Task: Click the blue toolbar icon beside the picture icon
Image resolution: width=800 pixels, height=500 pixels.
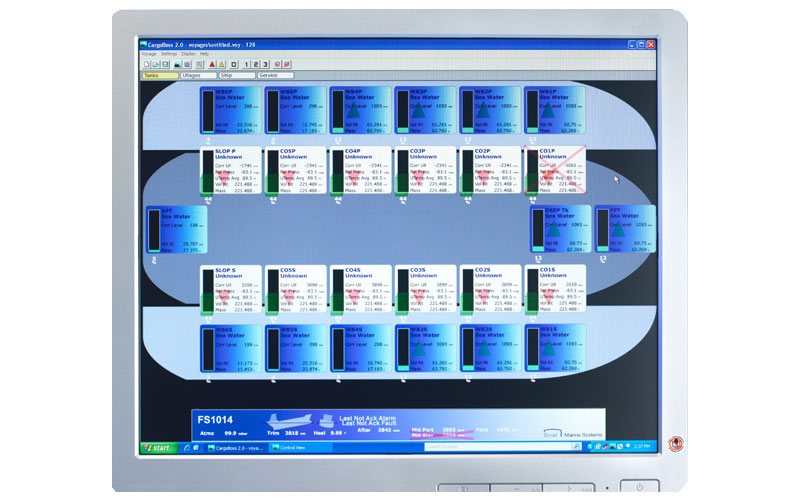Action: tap(187, 64)
